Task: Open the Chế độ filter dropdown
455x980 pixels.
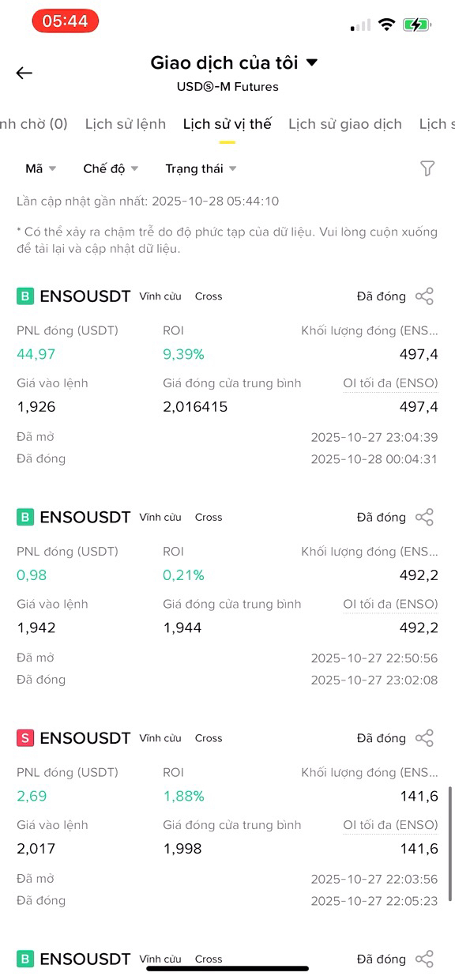Action: point(111,168)
